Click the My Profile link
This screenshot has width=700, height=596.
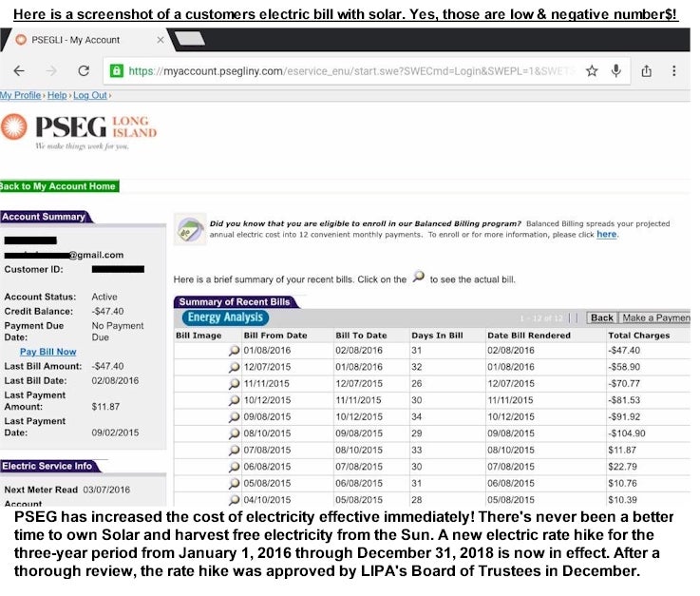(x=21, y=96)
